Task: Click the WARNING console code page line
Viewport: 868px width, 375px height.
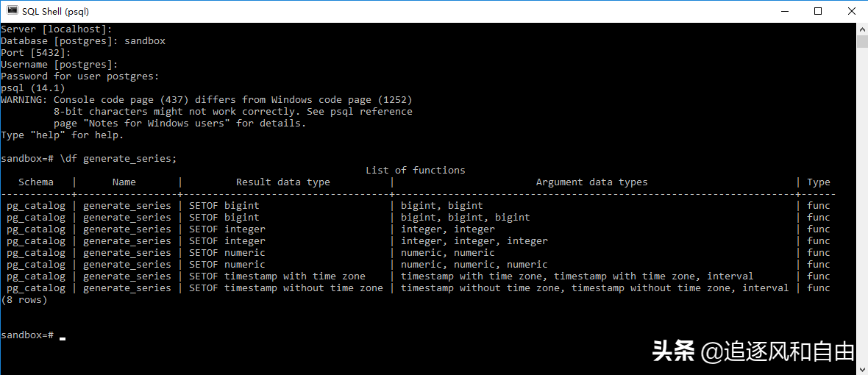Action: (x=206, y=100)
